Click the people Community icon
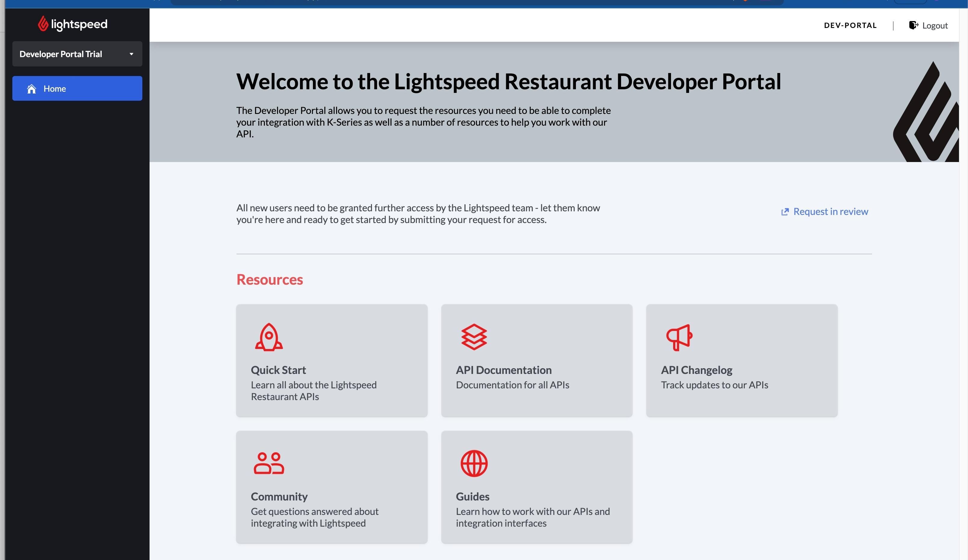The height and width of the screenshot is (560, 968). 269,463
